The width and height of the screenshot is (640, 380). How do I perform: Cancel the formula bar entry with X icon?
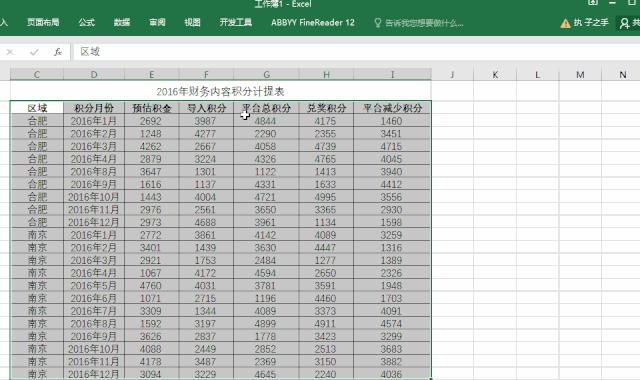(x=10, y=52)
